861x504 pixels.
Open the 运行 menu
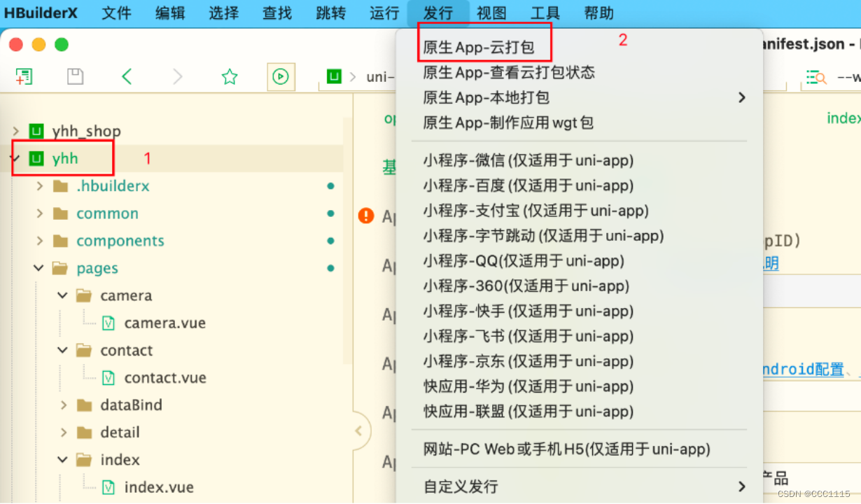(384, 13)
